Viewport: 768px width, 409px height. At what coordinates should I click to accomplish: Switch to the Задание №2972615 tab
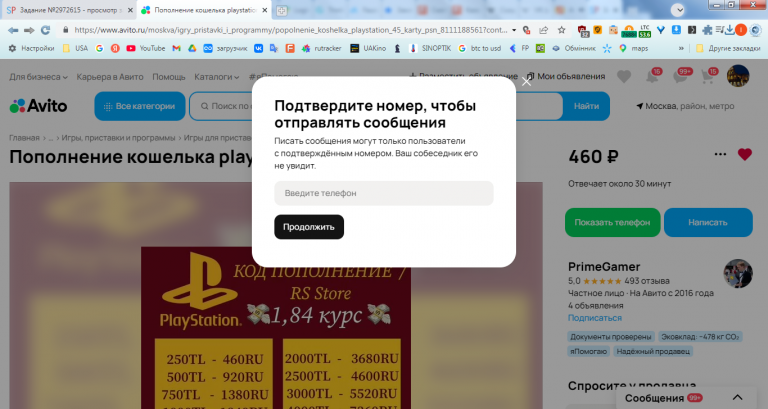[x=69, y=10]
